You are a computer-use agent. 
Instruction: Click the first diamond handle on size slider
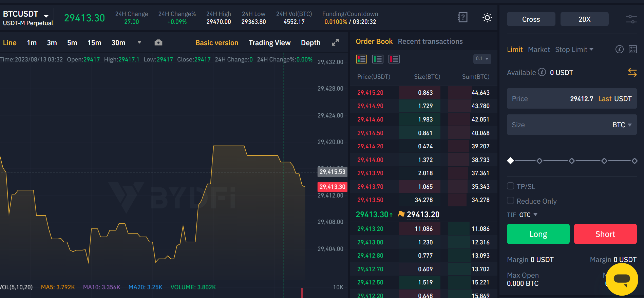pyautogui.click(x=510, y=161)
